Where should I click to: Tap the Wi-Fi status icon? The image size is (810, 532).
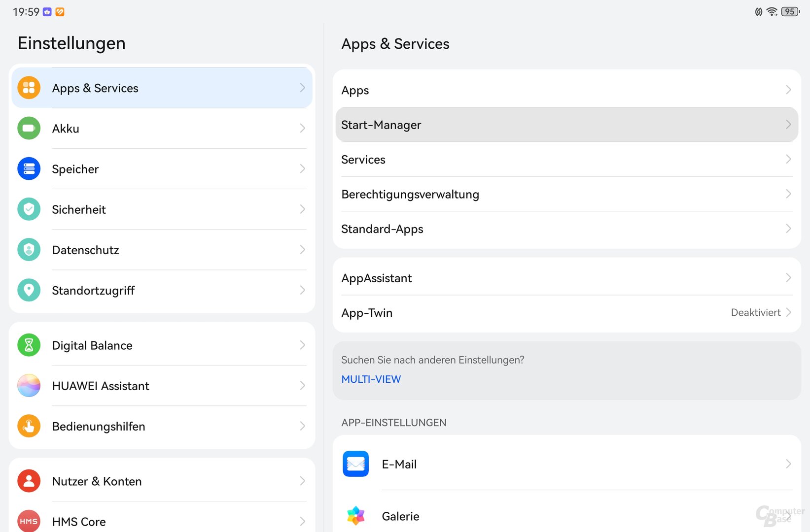click(x=772, y=11)
